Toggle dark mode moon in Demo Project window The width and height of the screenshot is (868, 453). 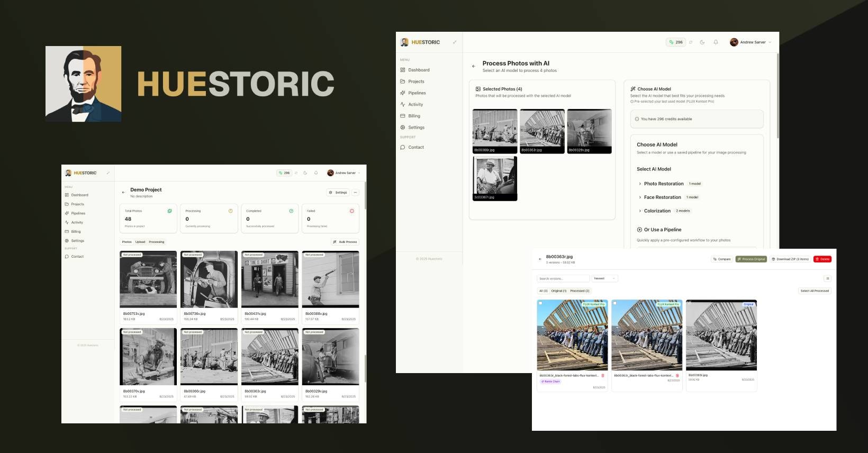(305, 173)
